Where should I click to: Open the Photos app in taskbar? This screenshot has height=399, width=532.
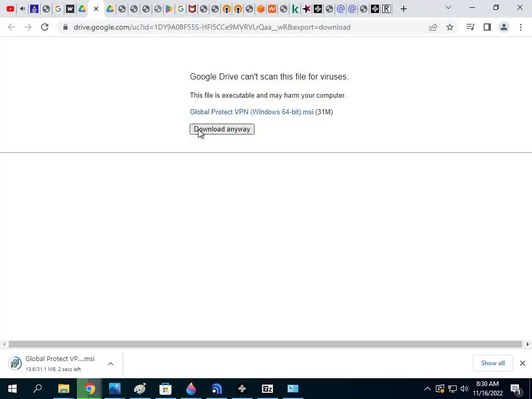tap(115, 389)
